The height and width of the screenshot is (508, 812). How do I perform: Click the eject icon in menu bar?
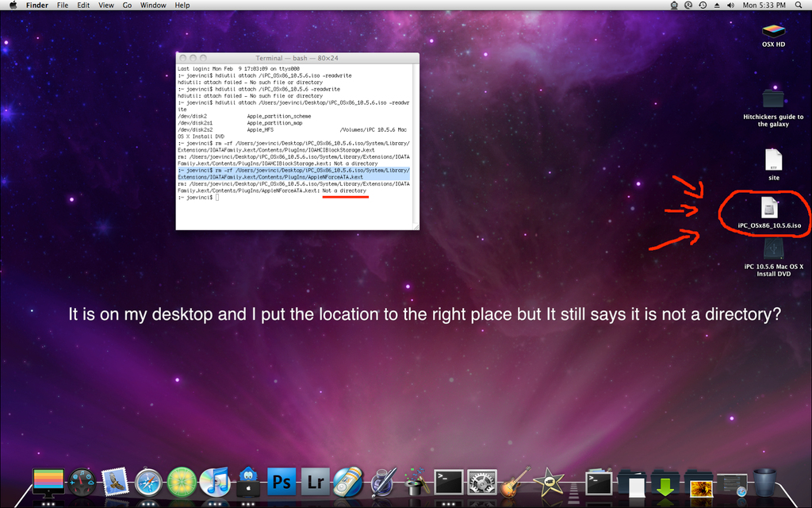pyautogui.click(x=717, y=6)
